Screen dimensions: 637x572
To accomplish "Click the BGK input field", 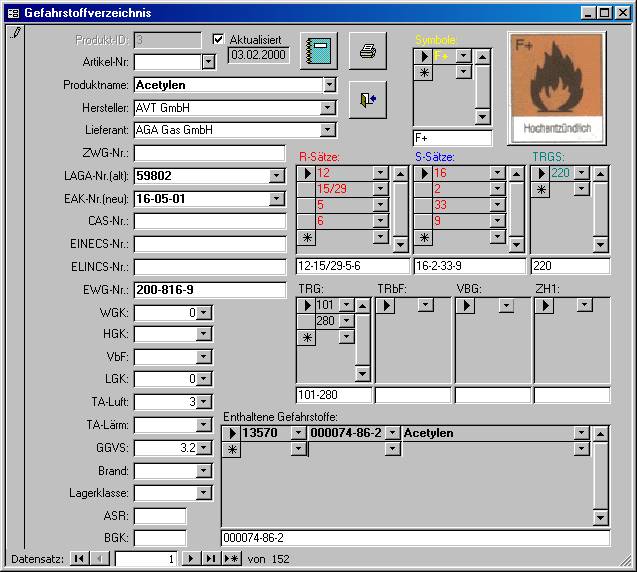I will pos(160,538).
